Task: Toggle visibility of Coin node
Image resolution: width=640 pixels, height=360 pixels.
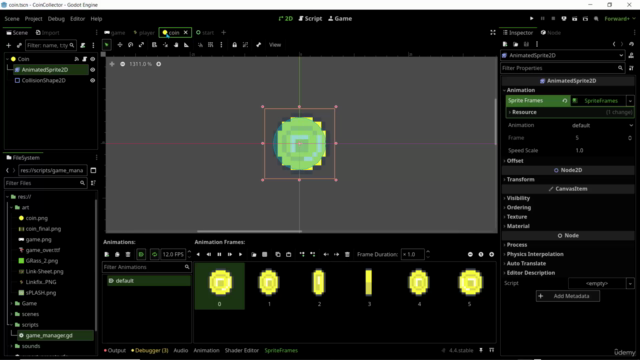Action: pos(93,59)
